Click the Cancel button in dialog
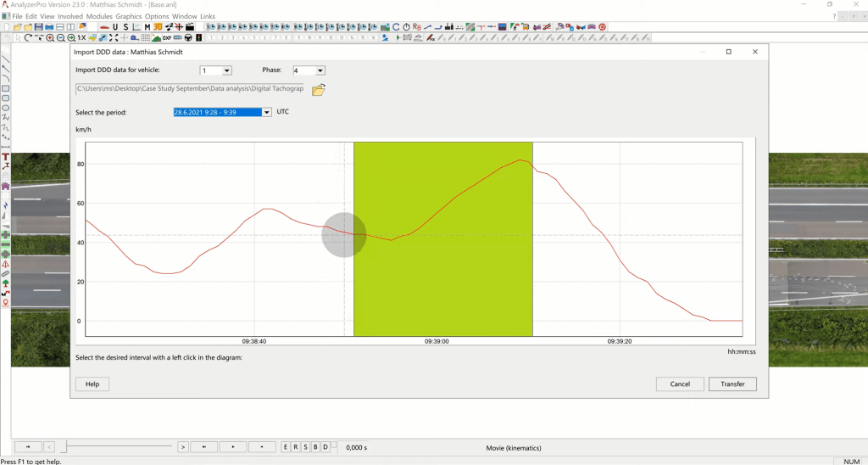Viewport: 868px width, 465px height. point(680,384)
